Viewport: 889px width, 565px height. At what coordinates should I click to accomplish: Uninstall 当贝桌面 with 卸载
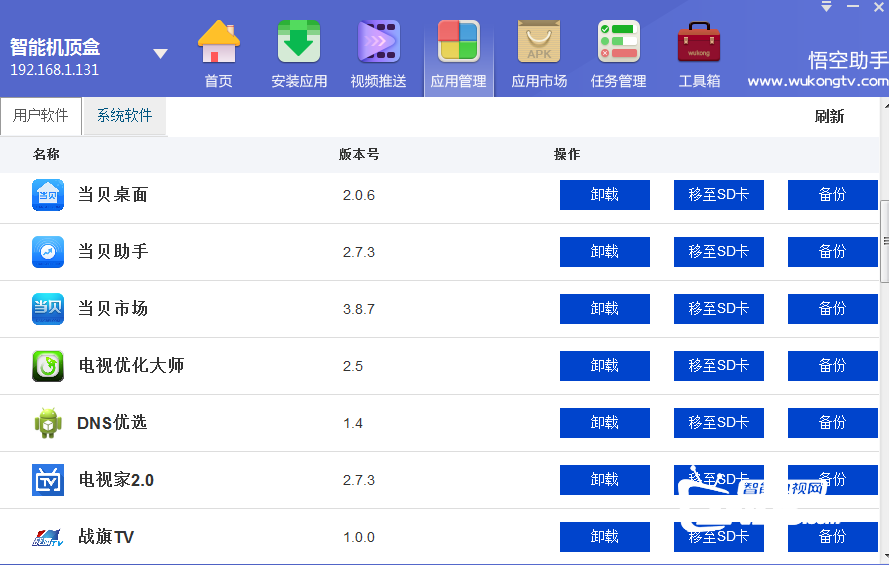pyautogui.click(x=604, y=195)
